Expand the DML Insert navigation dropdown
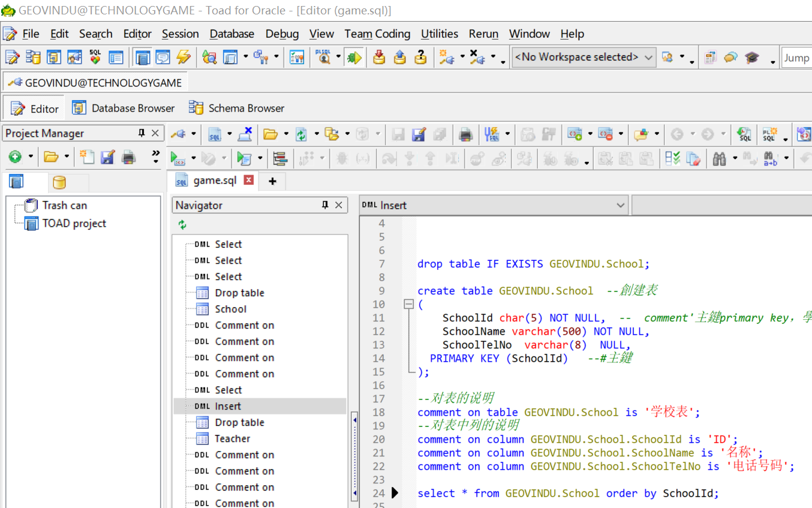This screenshot has height=508, width=812. pos(620,205)
